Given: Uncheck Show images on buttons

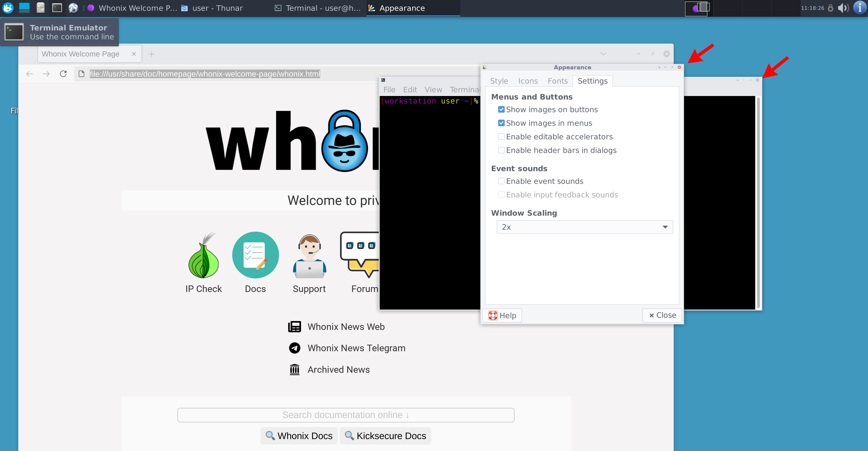Looking at the screenshot, I should click(x=501, y=110).
